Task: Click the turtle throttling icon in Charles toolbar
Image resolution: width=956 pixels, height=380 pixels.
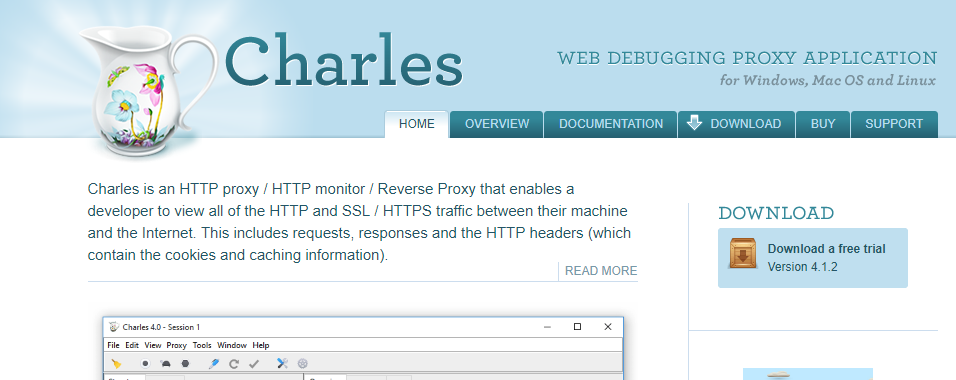Action: pos(165,364)
